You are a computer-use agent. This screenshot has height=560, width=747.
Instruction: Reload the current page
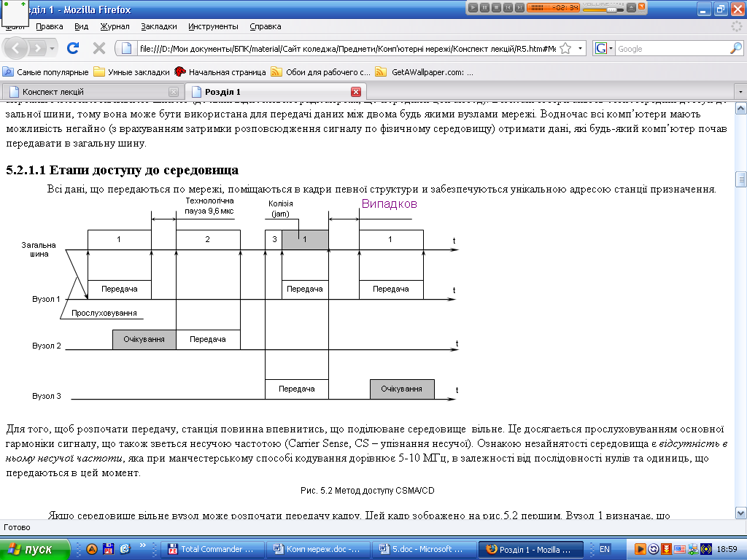pyautogui.click(x=73, y=48)
